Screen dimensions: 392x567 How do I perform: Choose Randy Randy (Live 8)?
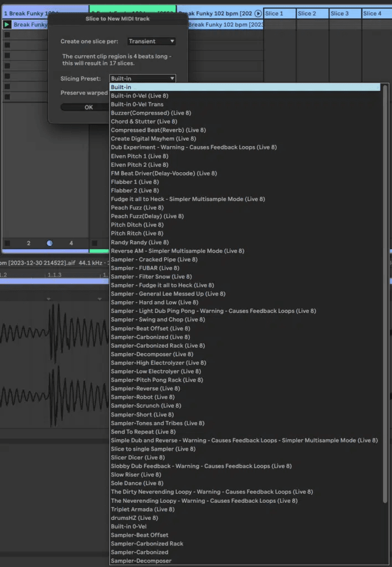pyautogui.click(x=245, y=243)
